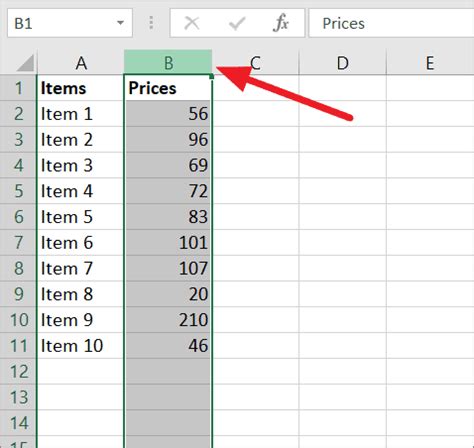
Task: Click the Select All corner triangle
Action: (x=25, y=63)
